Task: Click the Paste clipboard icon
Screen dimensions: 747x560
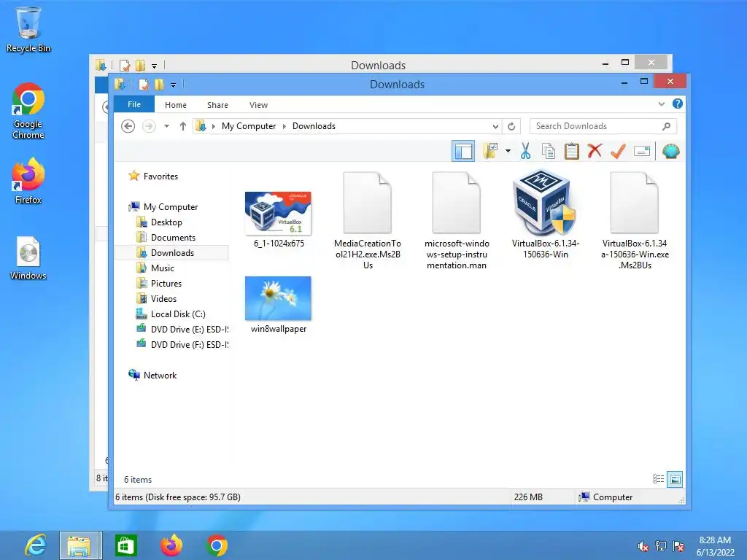Action: click(571, 151)
